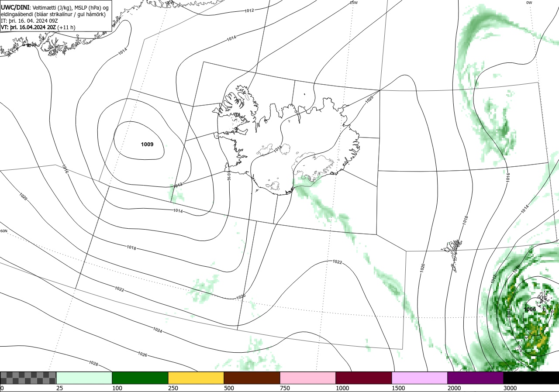Pick the maroon 1000–1500 legend swatch
The height and width of the screenshot is (392, 559).
click(363, 378)
